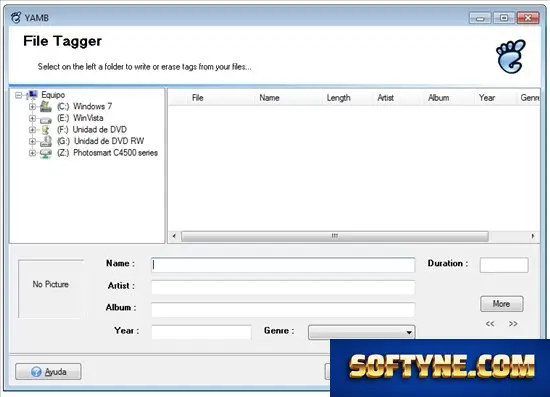
Task: Expand the C: Windows 7 node
Action: 32,107
